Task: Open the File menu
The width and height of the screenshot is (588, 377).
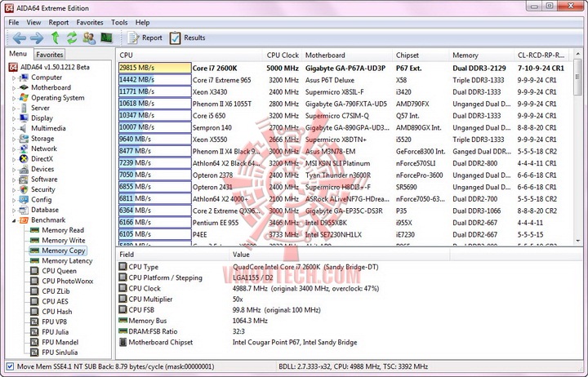Action: coord(14,23)
